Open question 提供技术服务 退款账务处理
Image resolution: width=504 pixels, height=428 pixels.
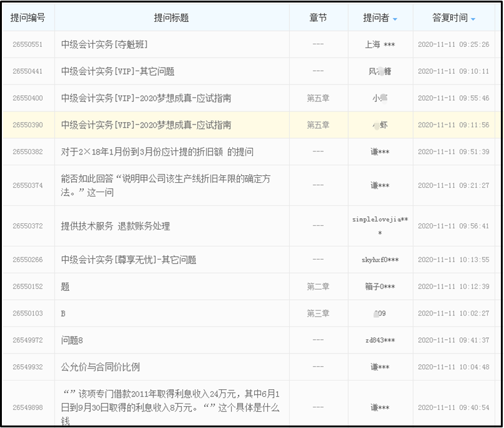[x=115, y=226]
